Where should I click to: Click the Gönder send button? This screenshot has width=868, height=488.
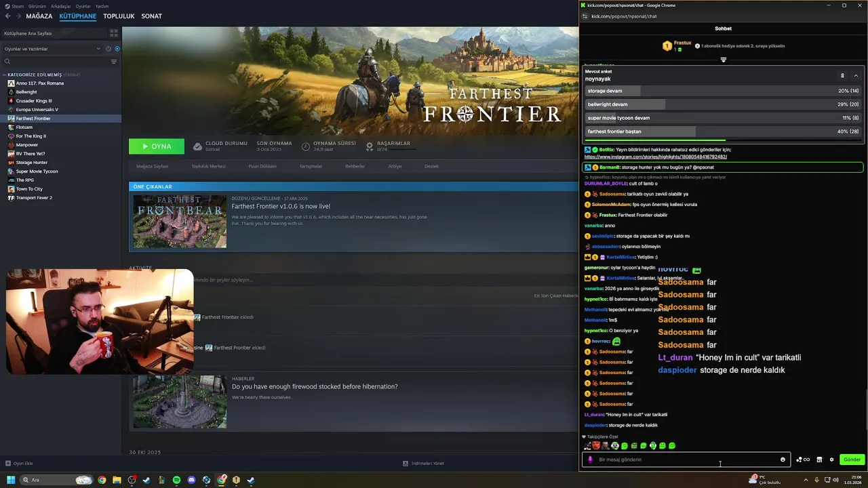[852, 460]
